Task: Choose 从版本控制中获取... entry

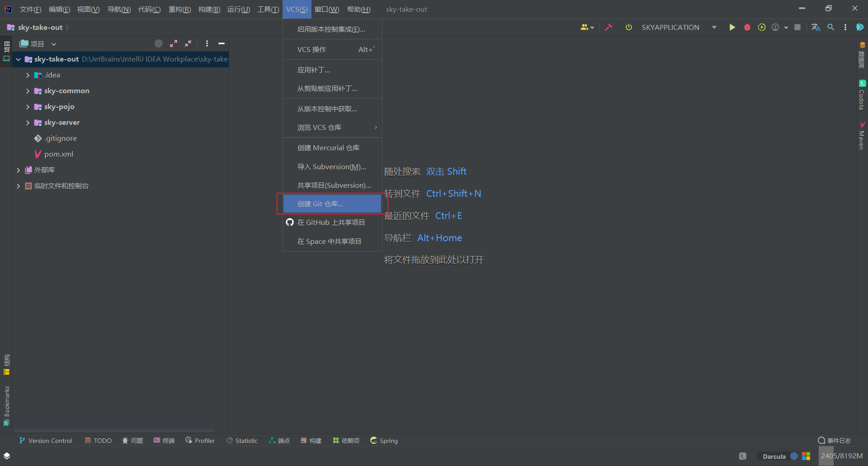Action: coord(332,109)
